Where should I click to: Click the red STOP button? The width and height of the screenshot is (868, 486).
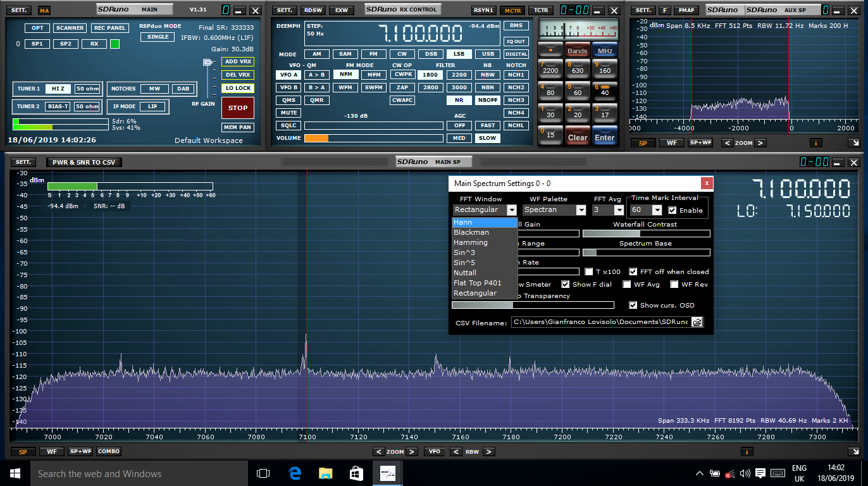pos(238,108)
